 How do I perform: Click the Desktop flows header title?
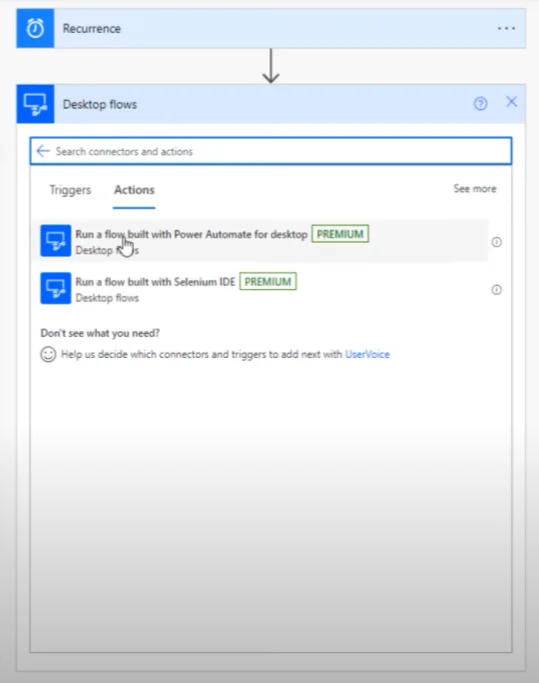tap(100, 104)
